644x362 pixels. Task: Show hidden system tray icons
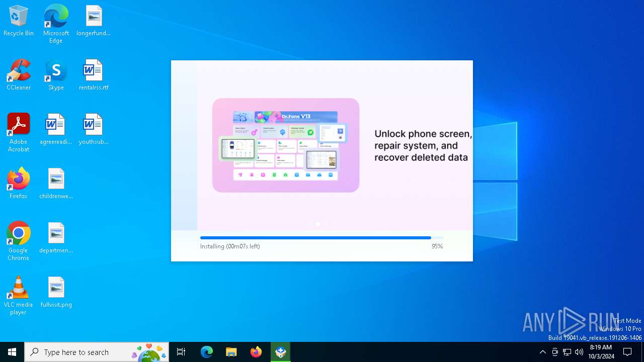542,352
